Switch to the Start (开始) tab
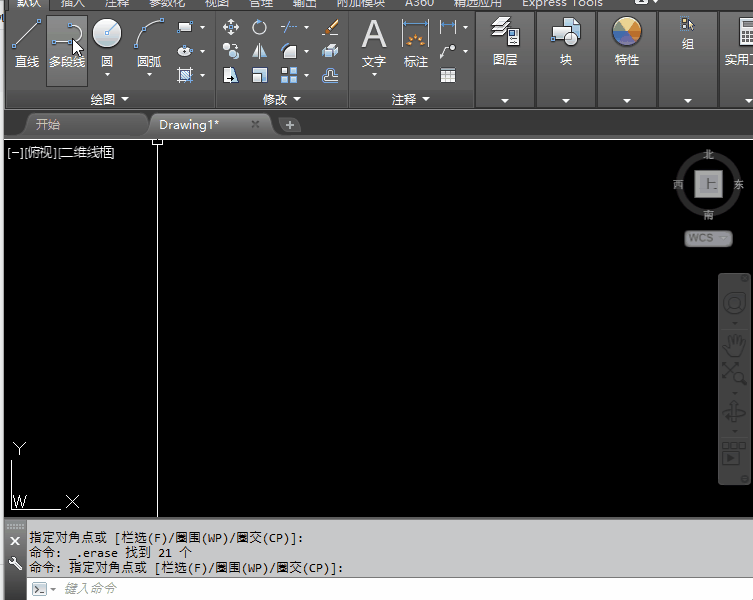The image size is (753, 600). (47, 125)
